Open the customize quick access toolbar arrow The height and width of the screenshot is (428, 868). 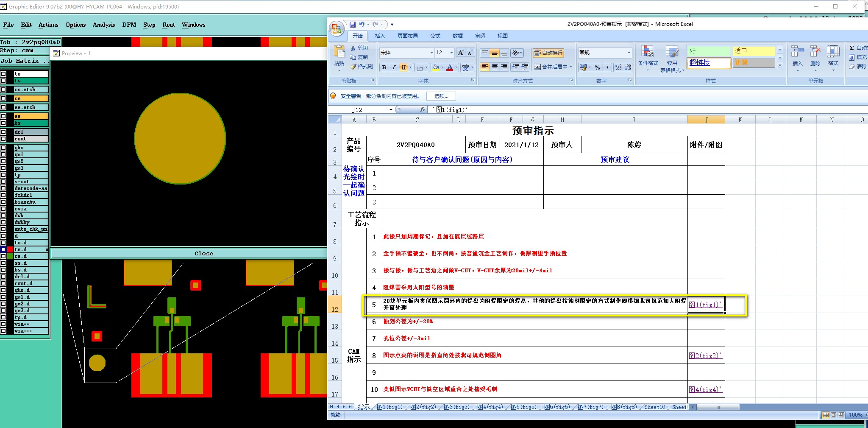[392, 25]
